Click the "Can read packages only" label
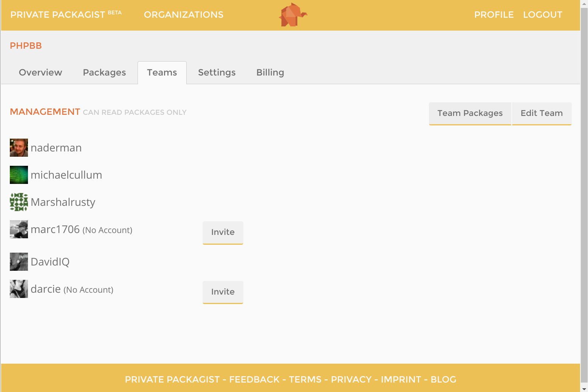588x392 pixels. pos(135,112)
